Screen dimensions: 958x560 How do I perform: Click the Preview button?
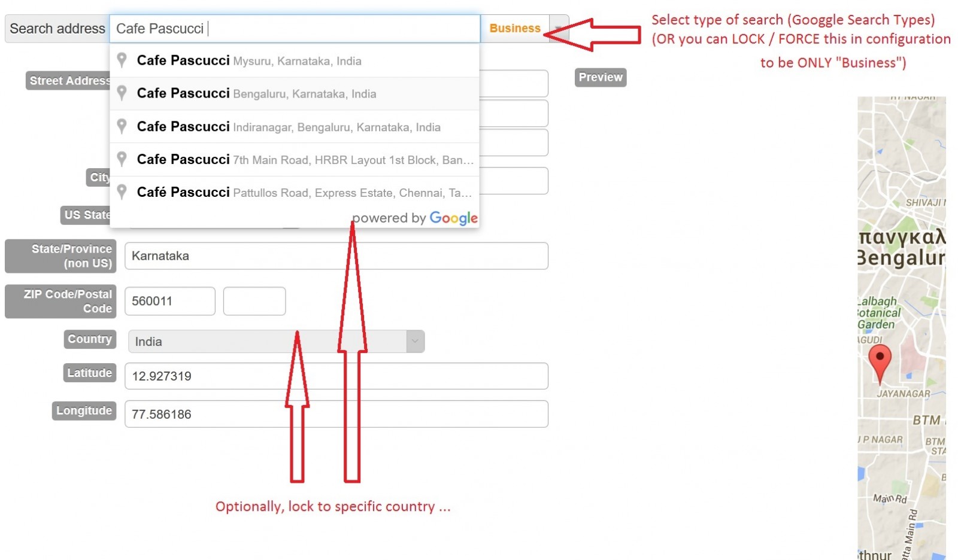tap(601, 77)
